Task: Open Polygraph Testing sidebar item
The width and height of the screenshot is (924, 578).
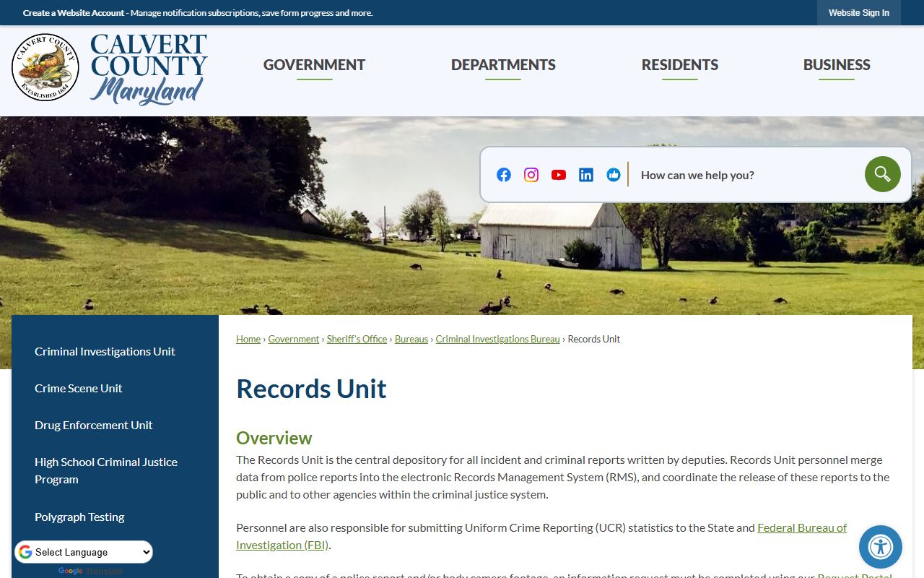Action: (79, 517)
